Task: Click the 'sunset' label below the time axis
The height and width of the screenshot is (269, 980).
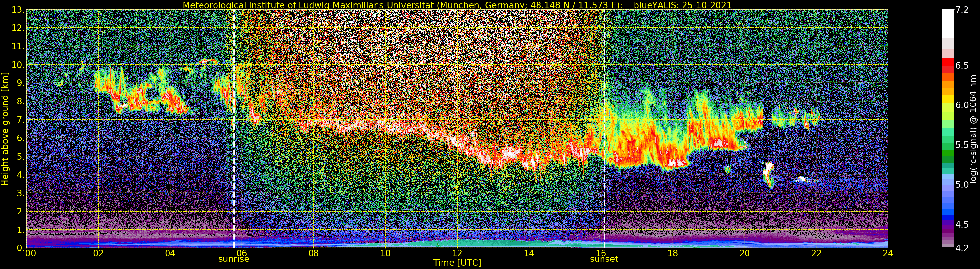Action: 604,259
